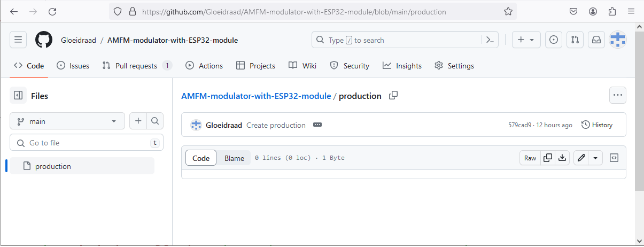Switch to the Code repository tab
644x247 pixels.
pos(29,66)
